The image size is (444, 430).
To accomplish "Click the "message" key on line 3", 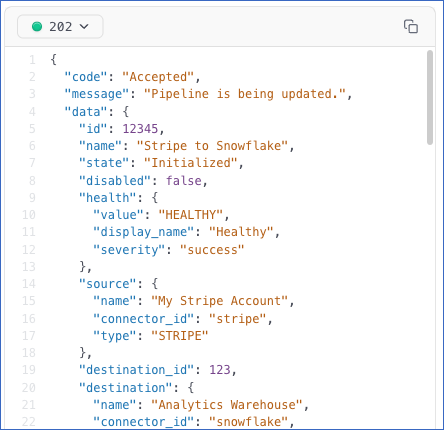I will point(97,94).
